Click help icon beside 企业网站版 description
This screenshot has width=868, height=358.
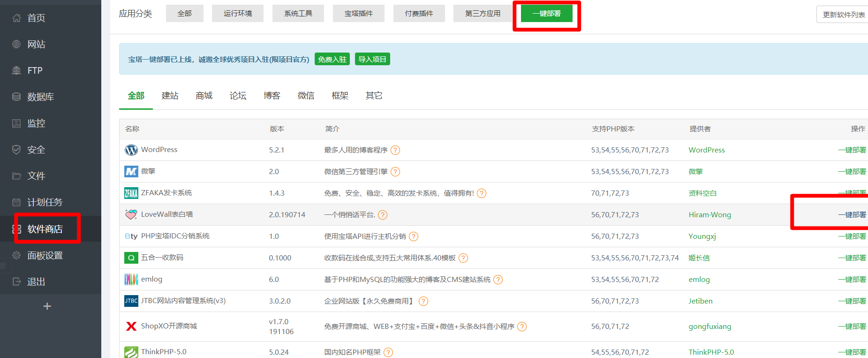click(423, 301)
